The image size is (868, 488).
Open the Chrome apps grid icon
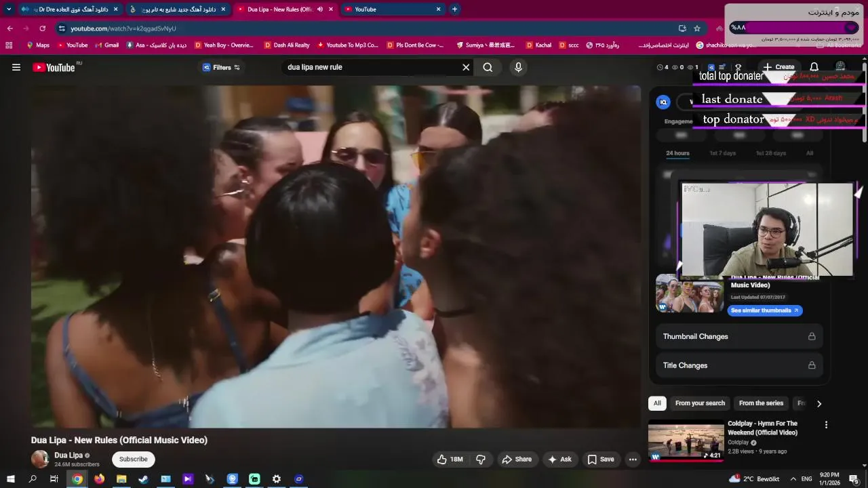[x=9, y=45]
